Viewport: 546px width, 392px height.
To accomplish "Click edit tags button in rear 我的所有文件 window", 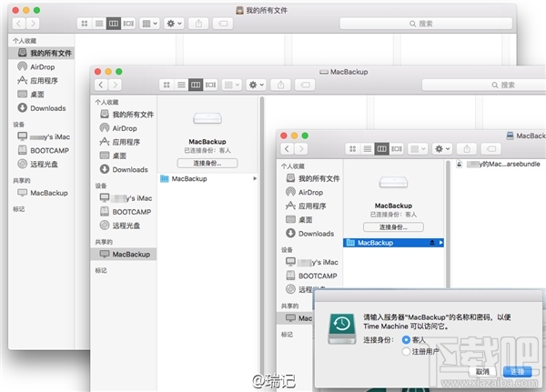I will point(223,24).
